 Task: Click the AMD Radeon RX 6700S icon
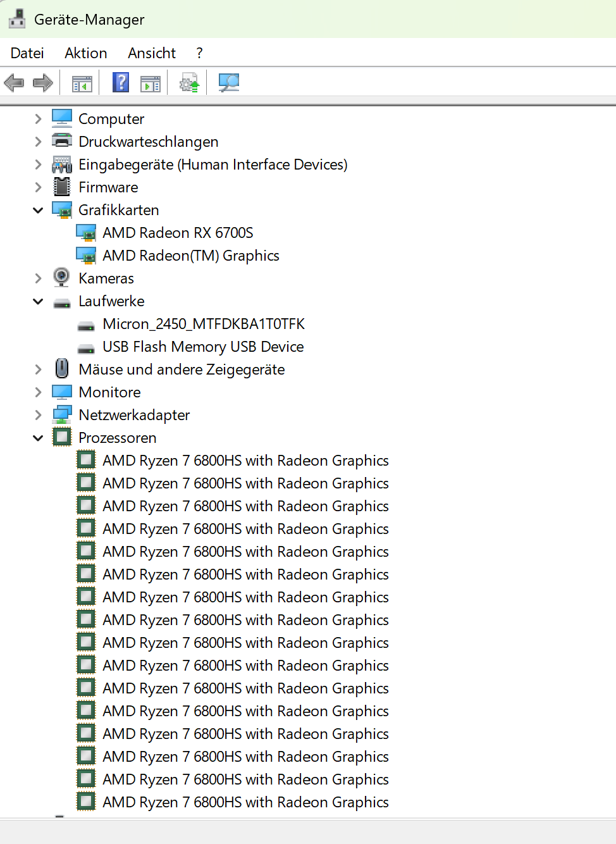[86, 233]
